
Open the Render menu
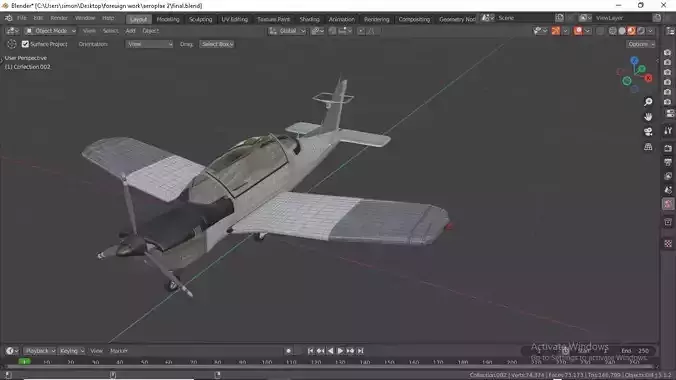tap(59, 18)
